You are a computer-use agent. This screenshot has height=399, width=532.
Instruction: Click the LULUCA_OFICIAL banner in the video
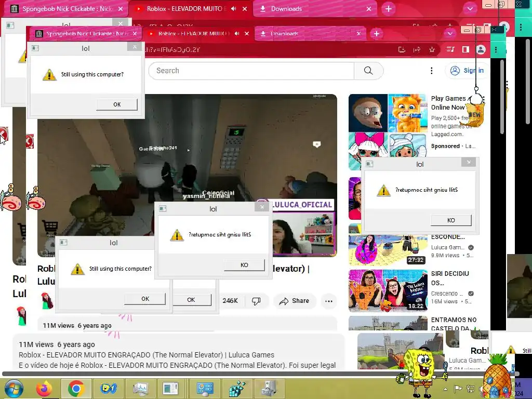pos(302,205)
